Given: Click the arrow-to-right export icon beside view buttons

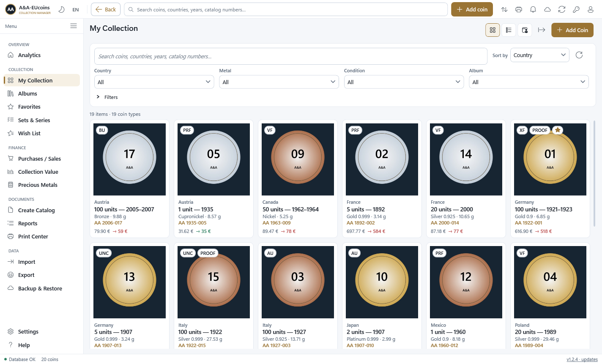Looking at the screenshot, I should point(541,30).
